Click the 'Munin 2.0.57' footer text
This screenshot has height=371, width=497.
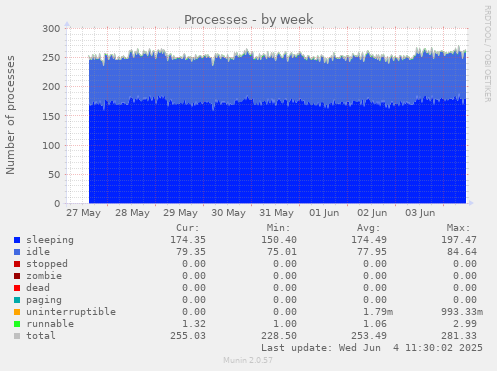[x=248, y=360]
